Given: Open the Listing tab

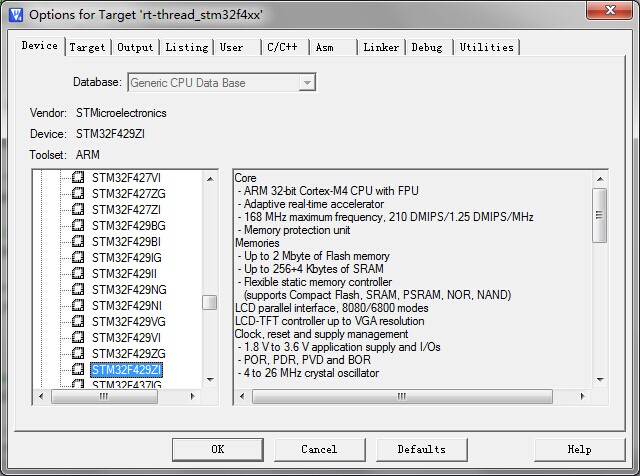Looking at the screenshot, I should coord(187,47).
